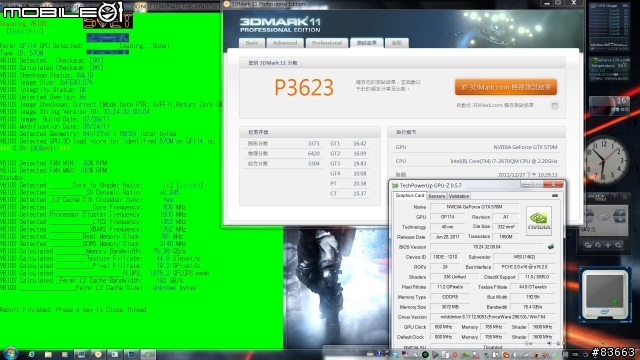Click the CPU detail row Intel Core i7-2670QM

(476, 161)
